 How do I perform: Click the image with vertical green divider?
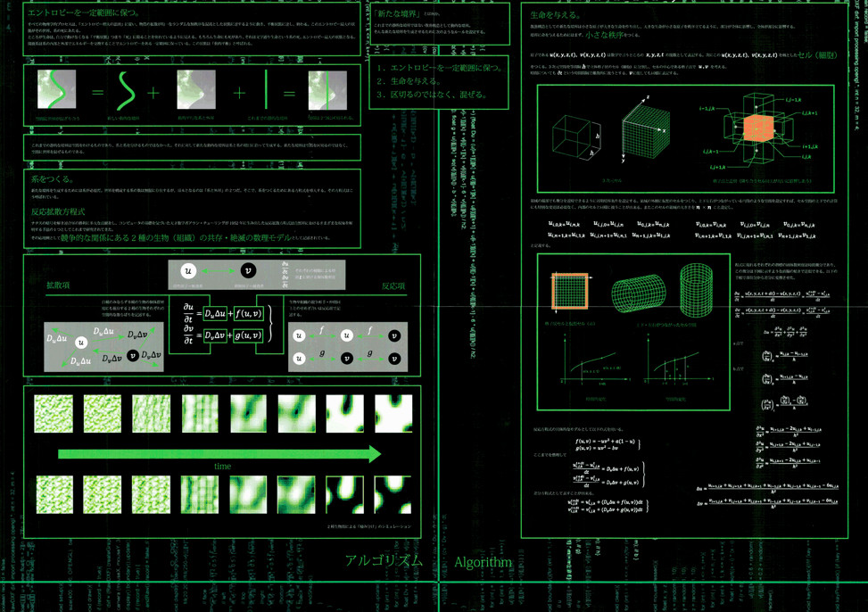pyautogui.click(x=327, y=91)
